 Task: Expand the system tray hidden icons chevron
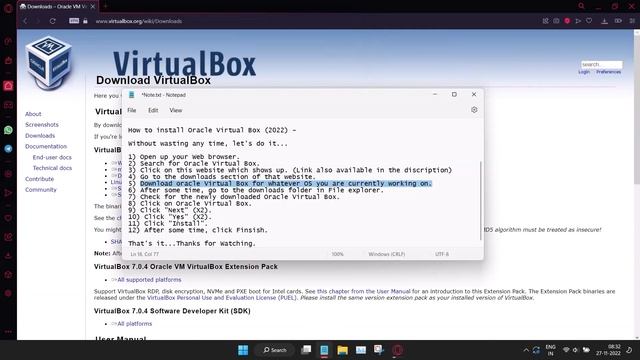tap(526, 350)
